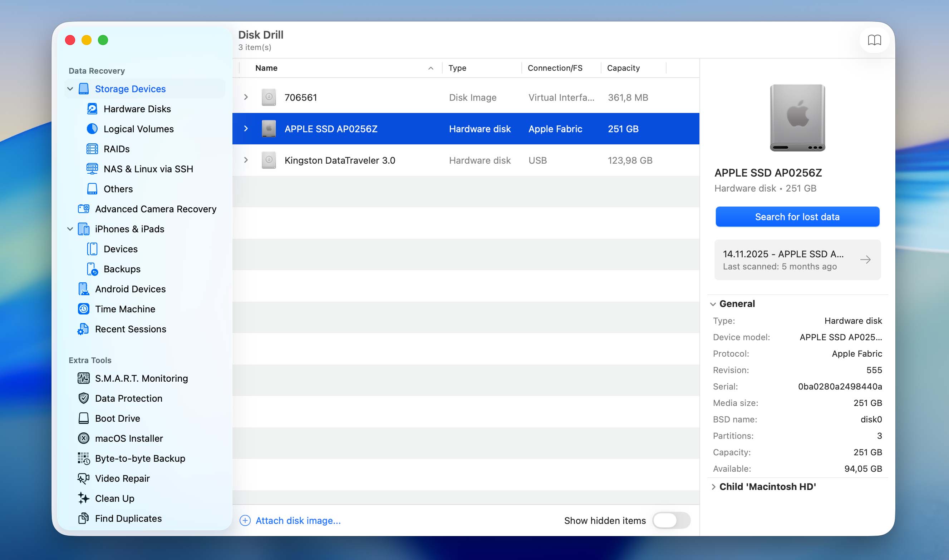Open Android Devices in the sidebar

[130, 289]
